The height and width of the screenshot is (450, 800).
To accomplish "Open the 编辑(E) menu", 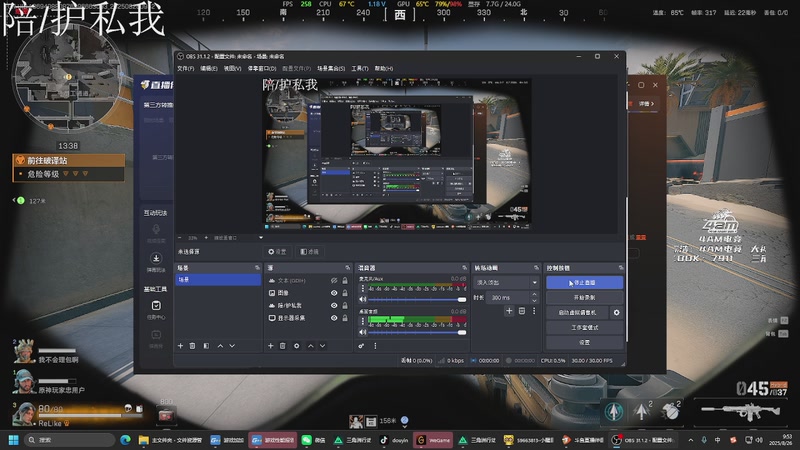I will pyautogui.click(x=209, y=68).
